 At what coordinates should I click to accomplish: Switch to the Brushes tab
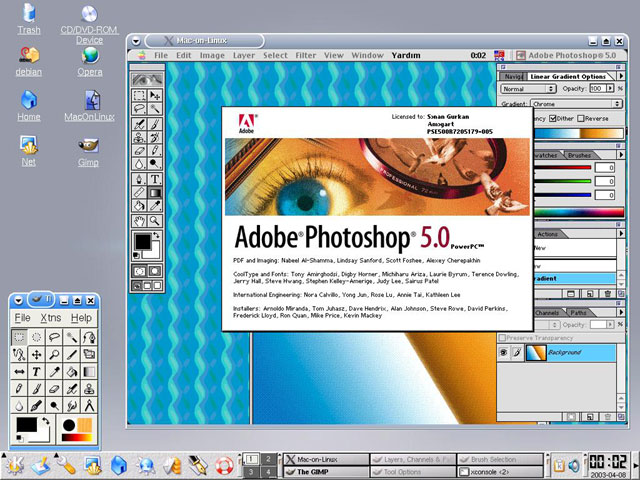[579, 155]
